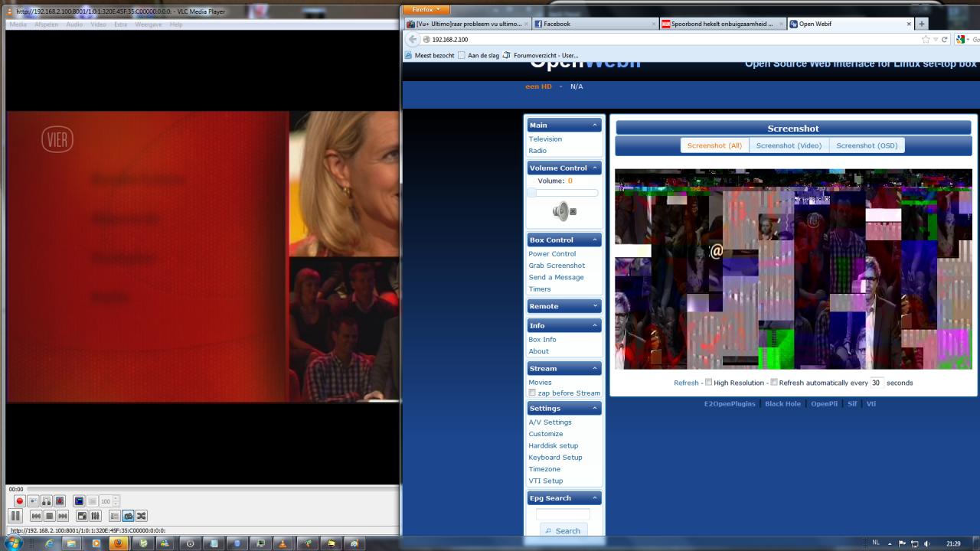Viewport: 980px width, 551px height.
Task: Bookmark this page with the star icon
Action: [926, 39]
